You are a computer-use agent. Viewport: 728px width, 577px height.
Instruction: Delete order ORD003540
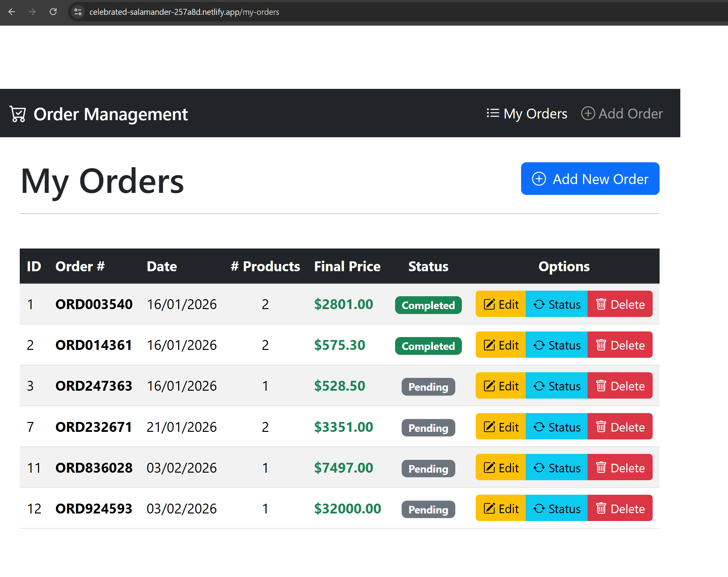click(620, 304)
